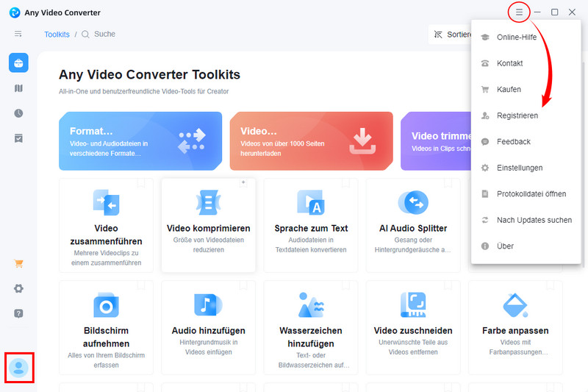The width and height of the screenshot is (588, 392).
Task: Toggle bookmark on AI Audio Splitter card
Action: [448, 182]
